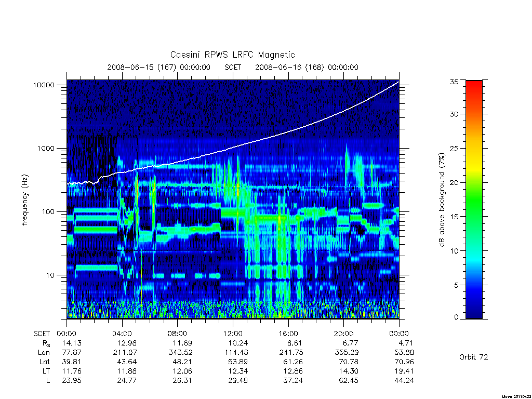The width and height of the screenshot is (532, 399).
Task: Click the colorbar tick label 5
Action: click(456, 285)
